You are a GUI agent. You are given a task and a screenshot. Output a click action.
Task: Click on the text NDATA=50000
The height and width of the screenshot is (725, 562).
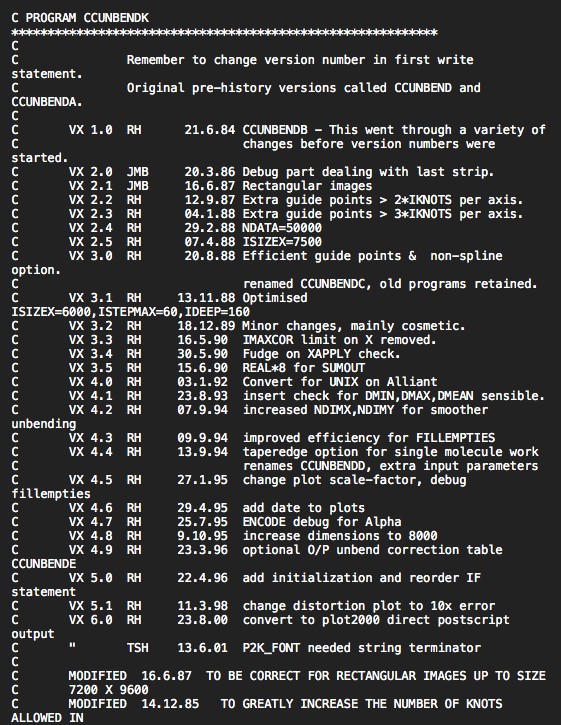point(282,228)
